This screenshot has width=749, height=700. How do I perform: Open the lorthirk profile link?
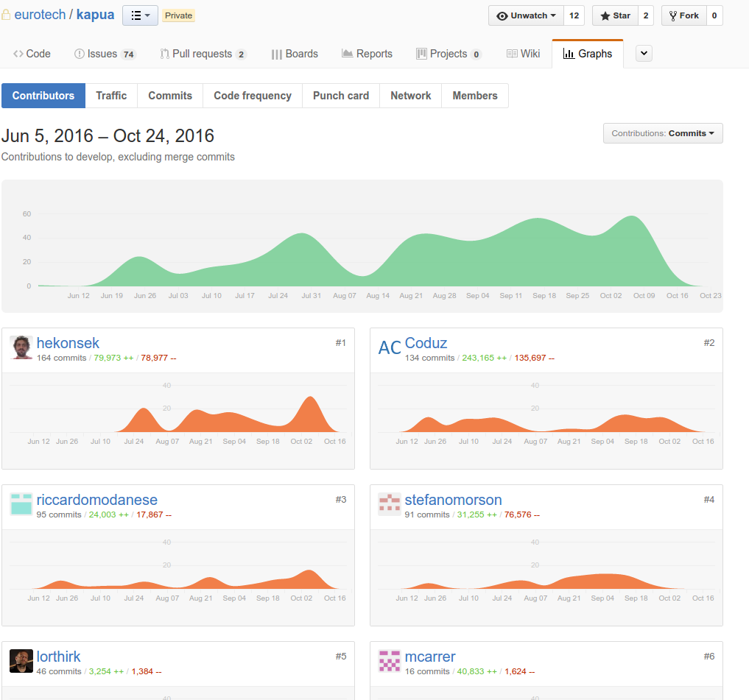point(59,657)
